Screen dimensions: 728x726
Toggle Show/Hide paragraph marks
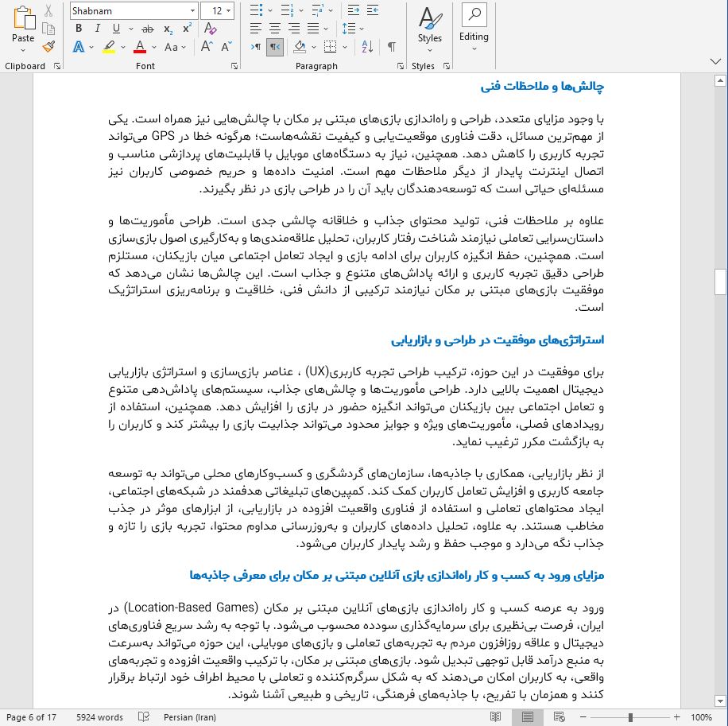point(392,47)
